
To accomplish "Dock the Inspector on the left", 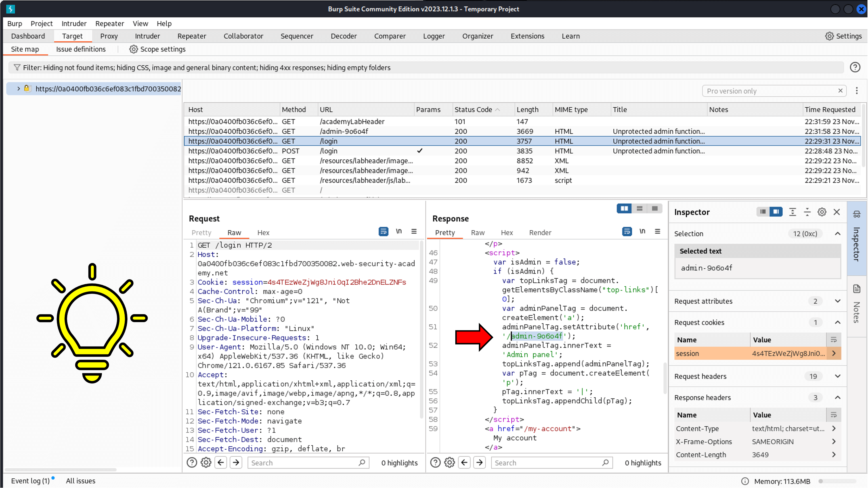I will click(x=763, y=212).
